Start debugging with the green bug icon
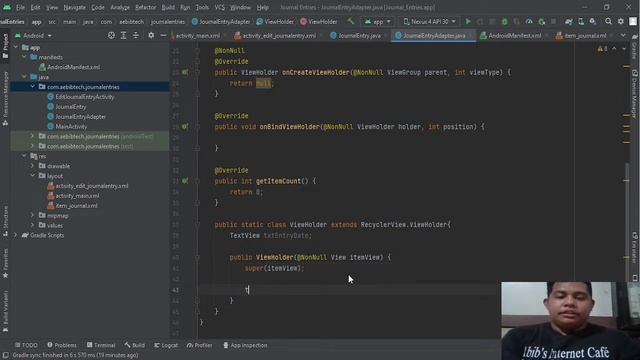 click(504, 21)
